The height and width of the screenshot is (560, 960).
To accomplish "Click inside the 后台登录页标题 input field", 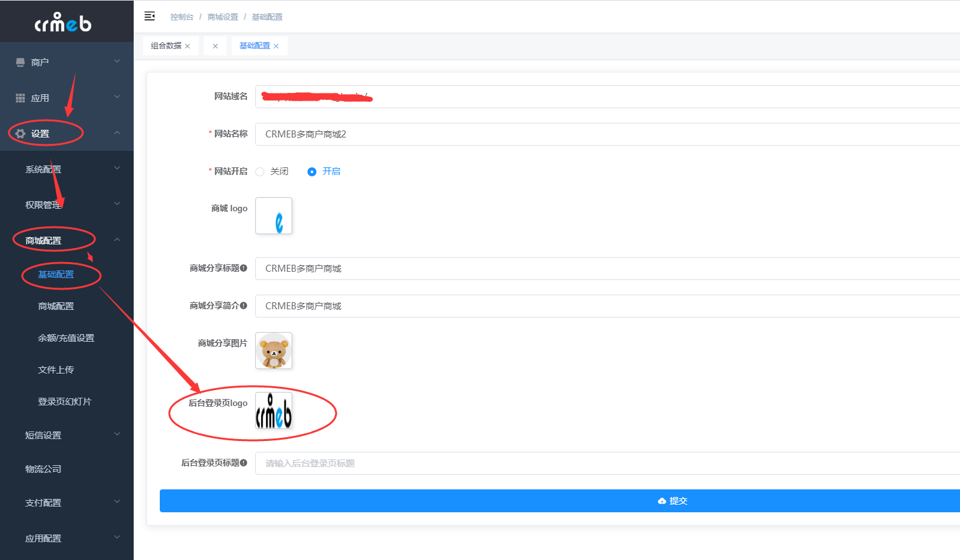I will click(446, 463).
